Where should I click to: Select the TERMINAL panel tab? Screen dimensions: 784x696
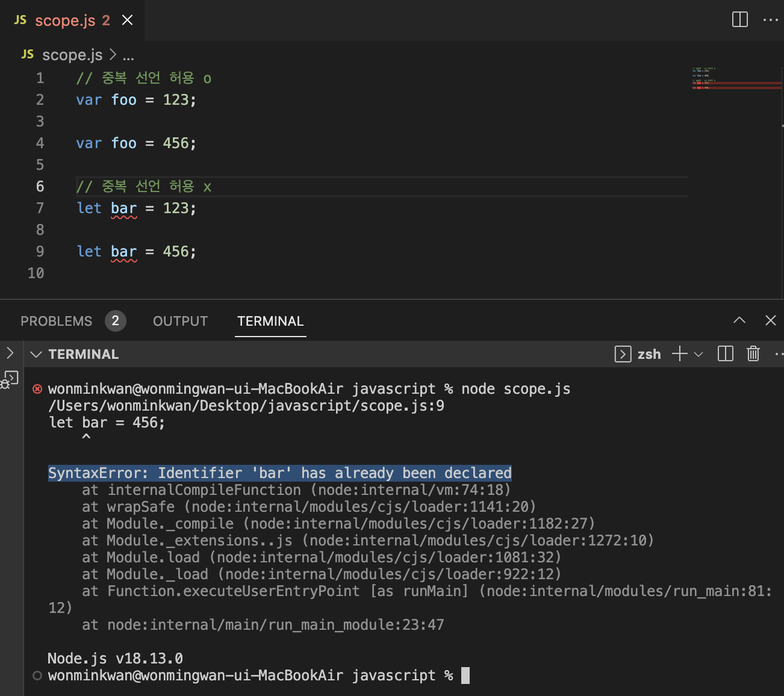point(270,321)
